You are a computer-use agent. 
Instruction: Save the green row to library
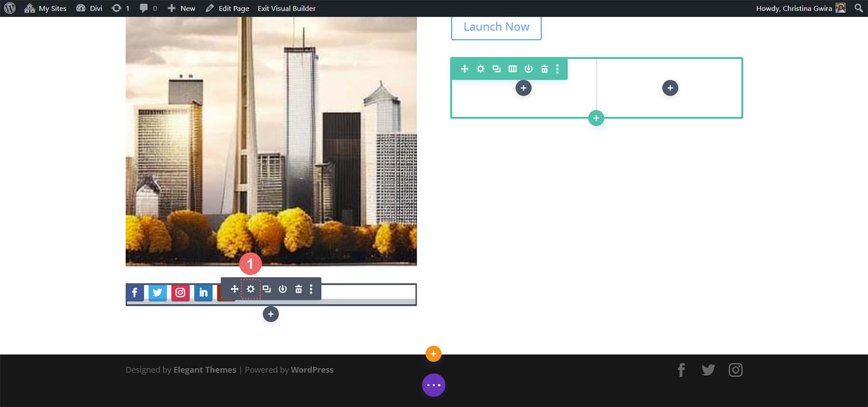point(529,69)
